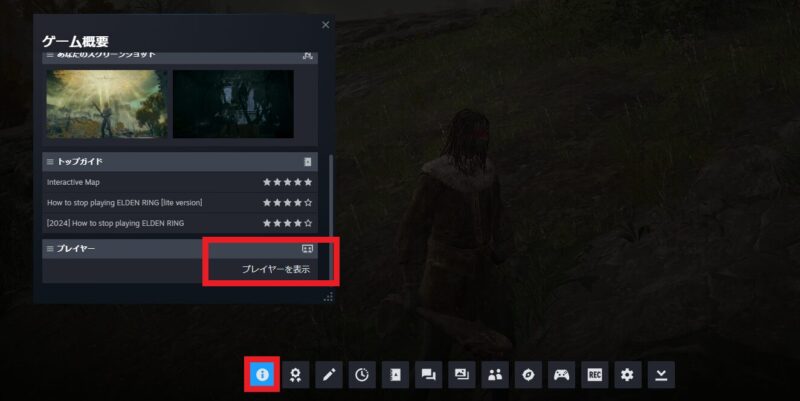This screenshot has width=800, height=401.
Task: Click the screenshot section drag handle
Action: (50, 55)
